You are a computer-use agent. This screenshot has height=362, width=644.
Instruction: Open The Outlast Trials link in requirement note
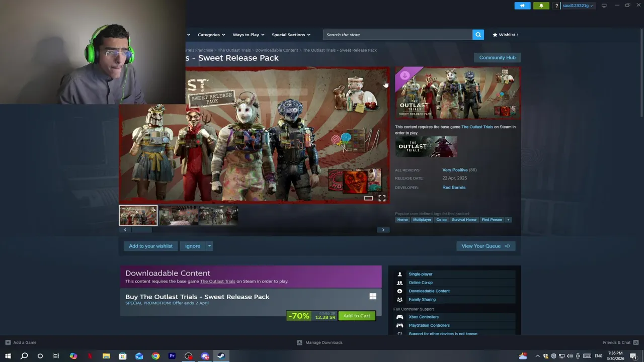477,127
